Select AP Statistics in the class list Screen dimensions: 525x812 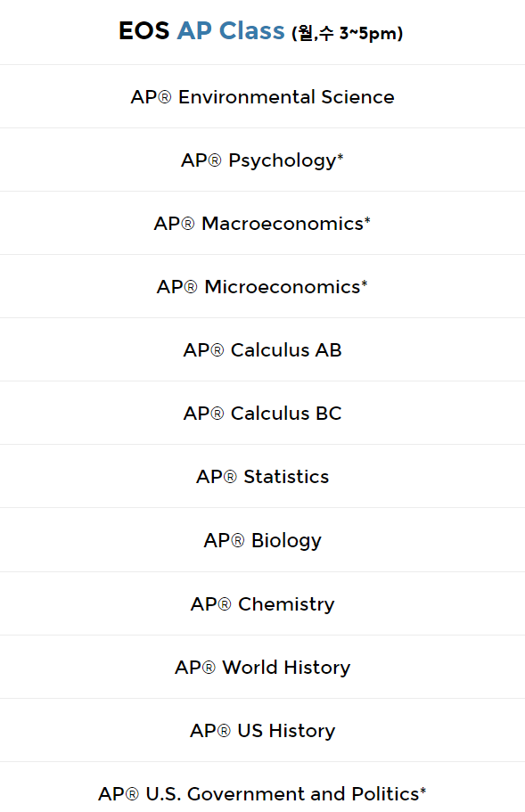[x=262, y=477]
